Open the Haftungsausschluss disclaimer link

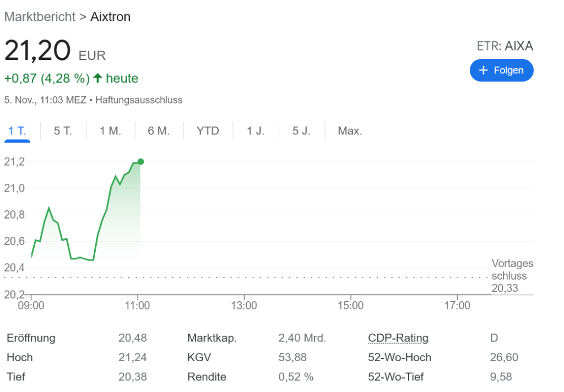pos(139,100)
